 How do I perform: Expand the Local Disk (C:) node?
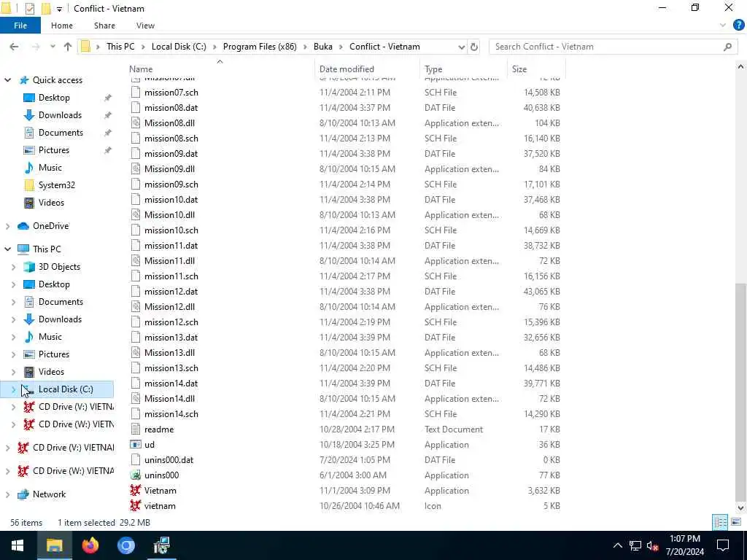13,389
